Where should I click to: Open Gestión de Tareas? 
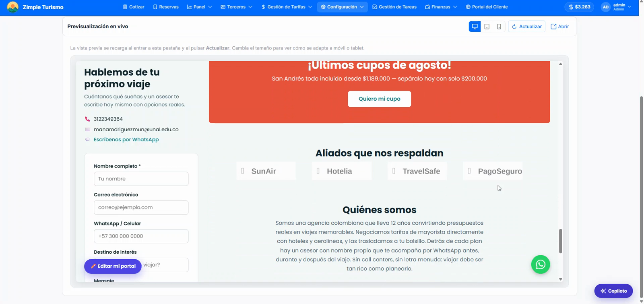[x=394, y=7]
